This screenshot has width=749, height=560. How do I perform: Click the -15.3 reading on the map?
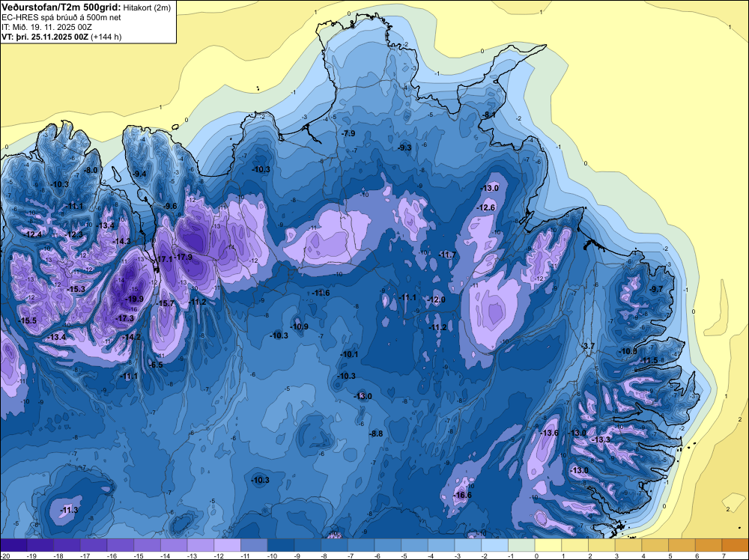76,289
